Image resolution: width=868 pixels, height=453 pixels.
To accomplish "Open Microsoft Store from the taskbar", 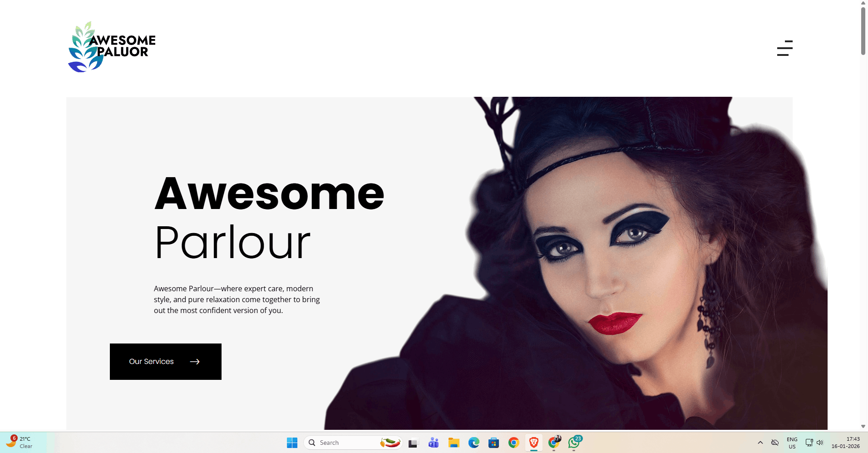I will (x=493, y=443).
